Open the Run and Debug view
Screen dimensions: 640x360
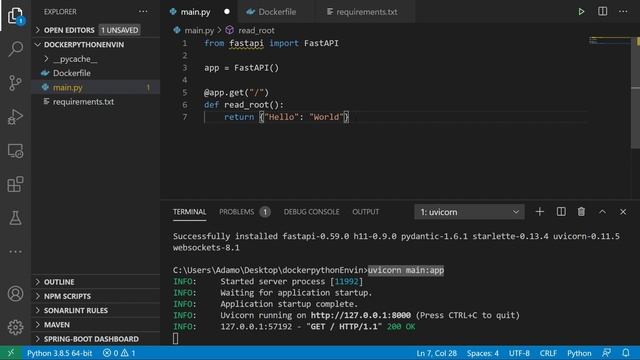coord(16,117)
